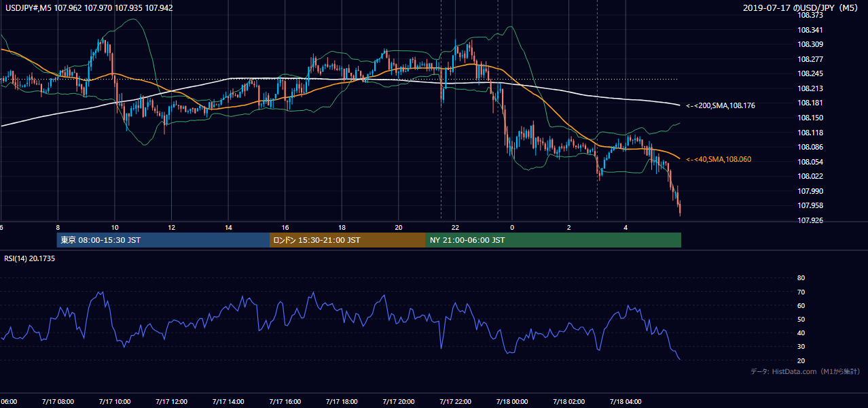Click RSI scale value 20 on right axis
This screenshot has width=868, height=408.
coord(801,360)
